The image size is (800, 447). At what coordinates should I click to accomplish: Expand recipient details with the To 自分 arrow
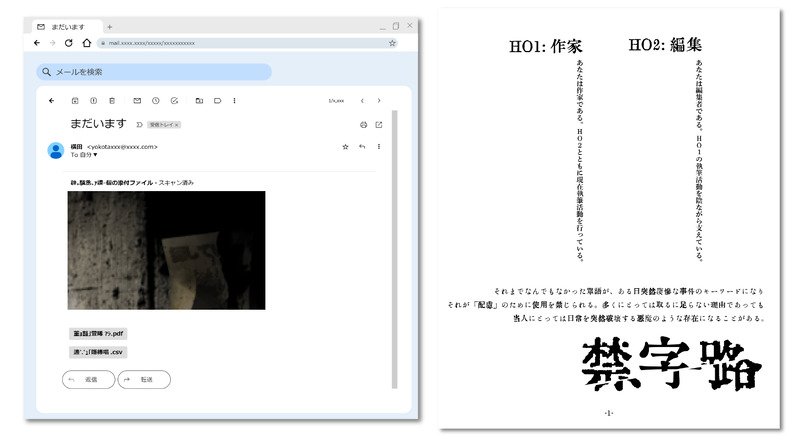95,155
